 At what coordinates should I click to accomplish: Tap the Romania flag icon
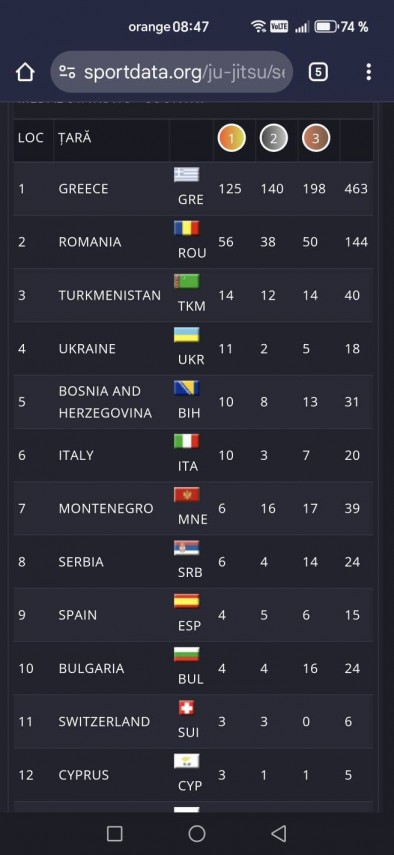point(186,228)
